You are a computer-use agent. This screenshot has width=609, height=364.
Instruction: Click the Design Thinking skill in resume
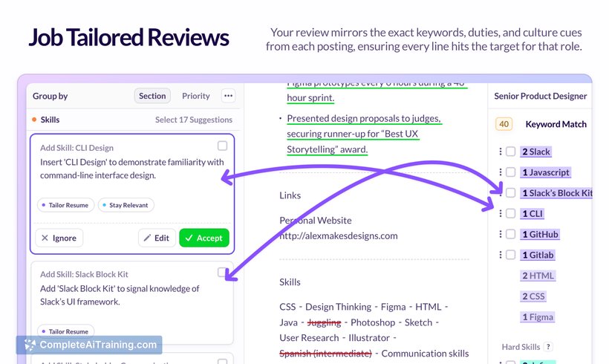(x=338, y=307)
